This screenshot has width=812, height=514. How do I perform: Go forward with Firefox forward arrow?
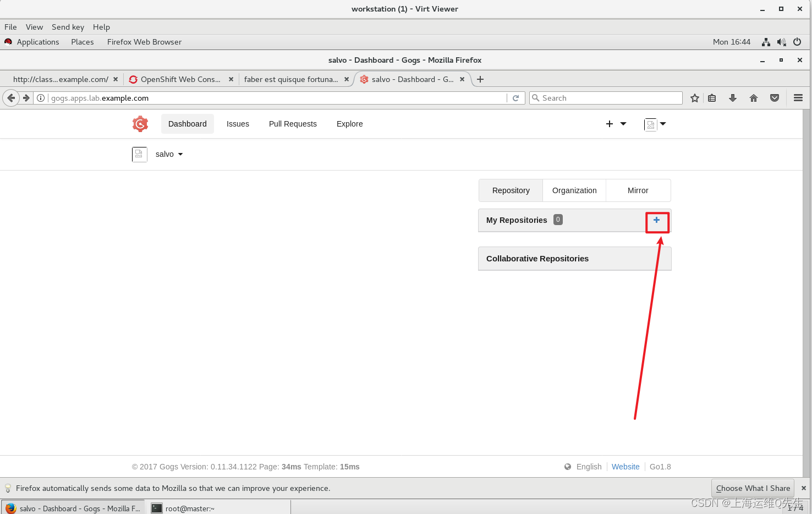click(26, 98)
